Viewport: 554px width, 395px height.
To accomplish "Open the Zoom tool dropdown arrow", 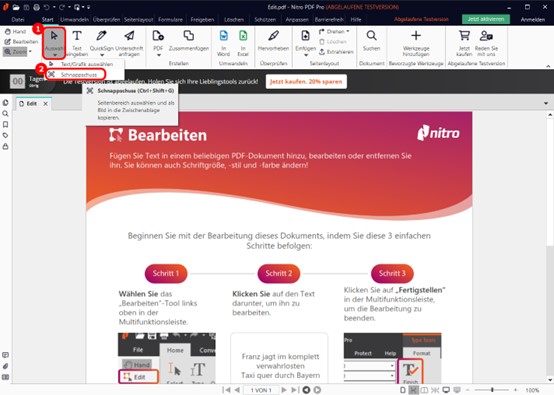I will (30, 52).
